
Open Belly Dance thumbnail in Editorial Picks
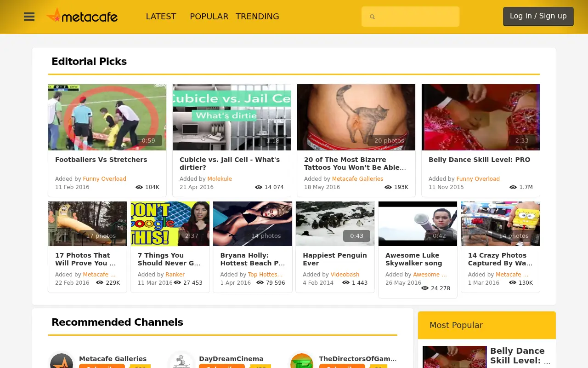(481, 117)
